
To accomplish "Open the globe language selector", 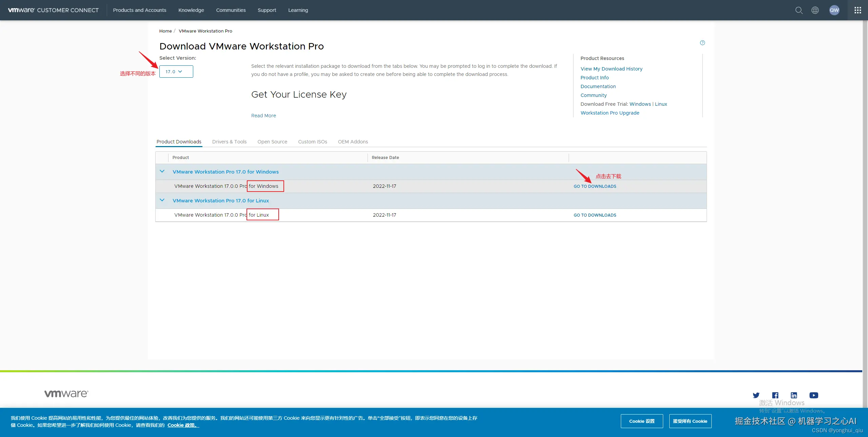I will [815, 10].
